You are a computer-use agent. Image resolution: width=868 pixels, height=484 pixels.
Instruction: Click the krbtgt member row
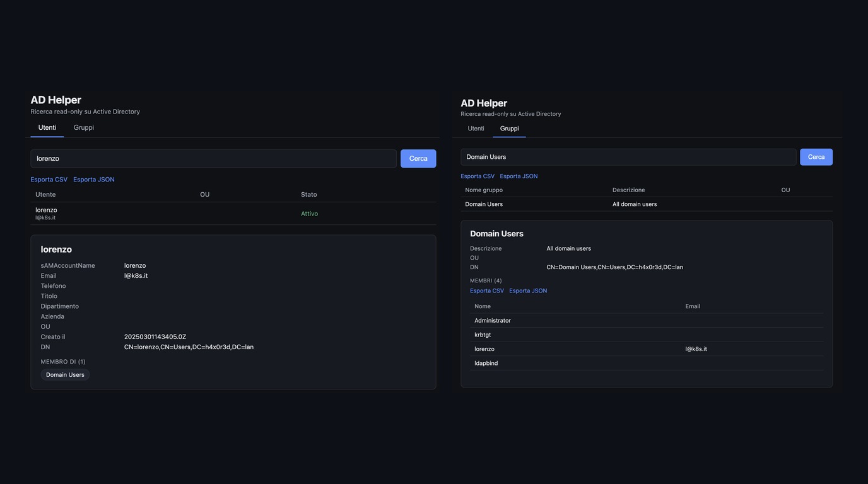click(x=647, y=335)
